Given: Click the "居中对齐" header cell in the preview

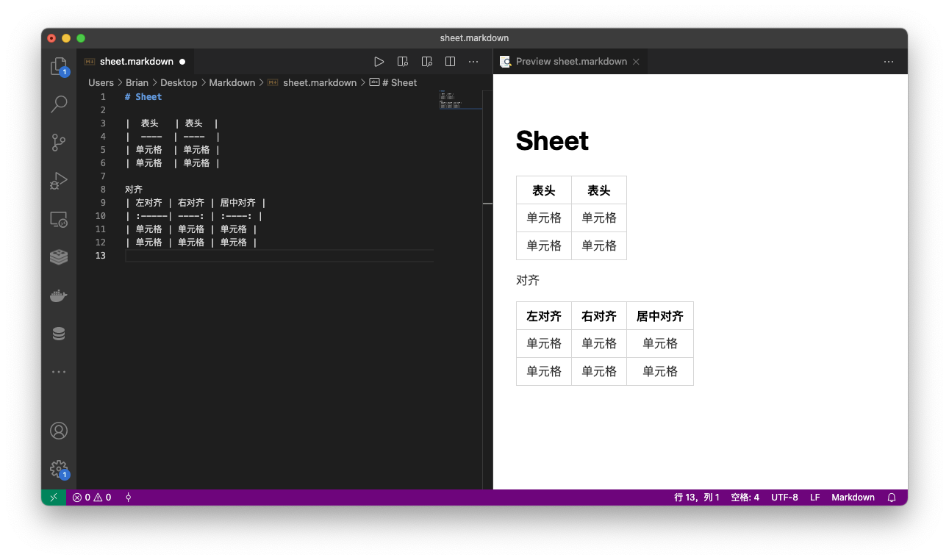Looking at the screenshot, I should coord(660,316).
